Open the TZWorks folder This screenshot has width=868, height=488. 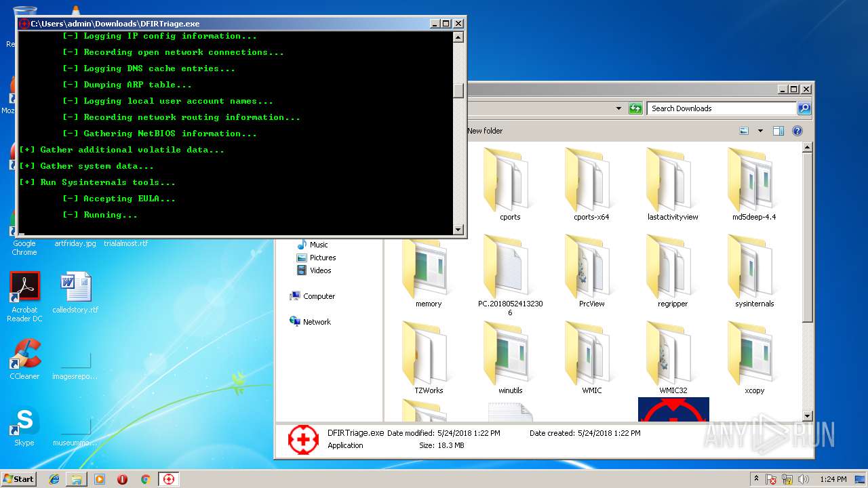(x=429, y=358)
